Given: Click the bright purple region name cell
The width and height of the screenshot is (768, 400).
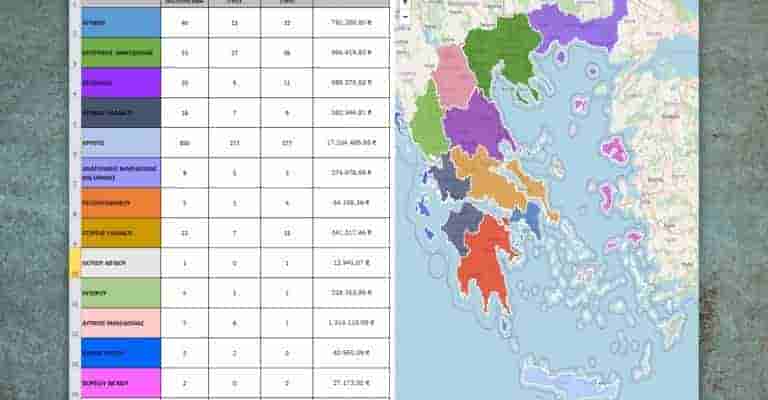Looking at the screenshot, I should click(120, 83).
